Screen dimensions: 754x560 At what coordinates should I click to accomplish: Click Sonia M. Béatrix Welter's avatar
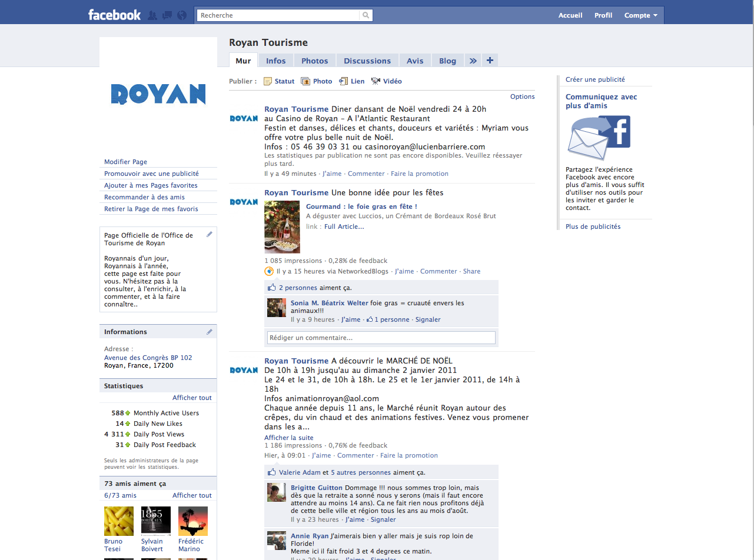pyautogui.click(x=277, y=308)
